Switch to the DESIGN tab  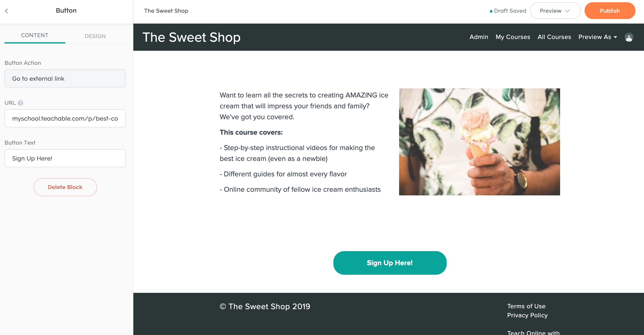click(95, 36)
